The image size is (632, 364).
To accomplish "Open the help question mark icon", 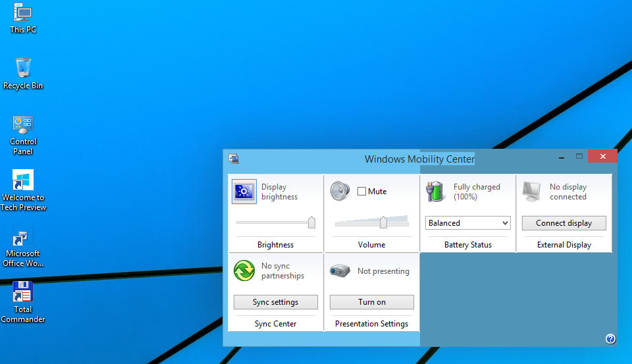I will [x=610, y=339].
